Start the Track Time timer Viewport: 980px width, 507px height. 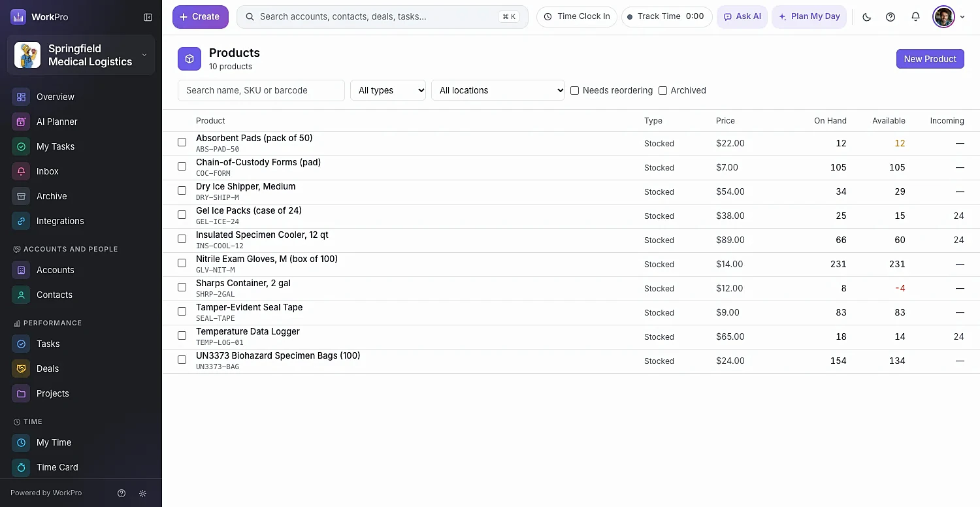click(x=667, y=17)
